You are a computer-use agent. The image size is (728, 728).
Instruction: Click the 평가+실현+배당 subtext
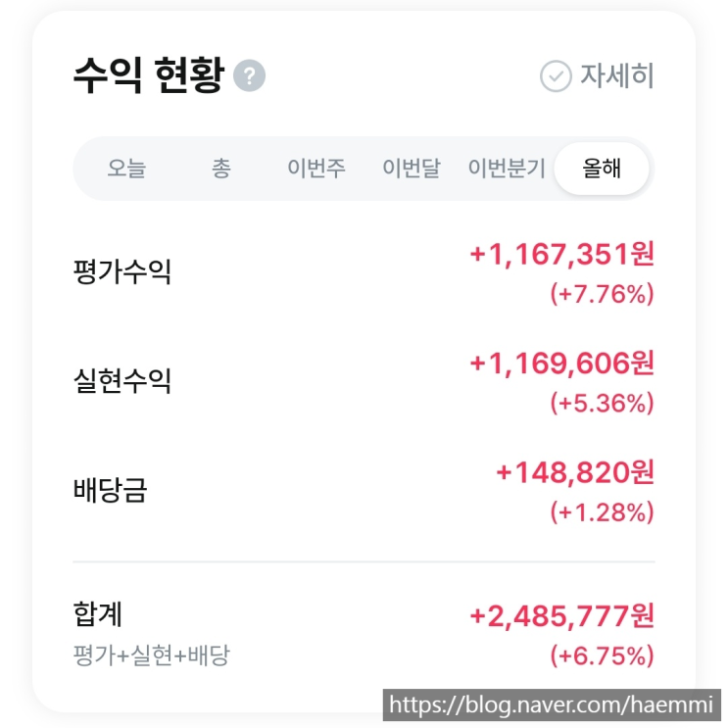[151, 655]
